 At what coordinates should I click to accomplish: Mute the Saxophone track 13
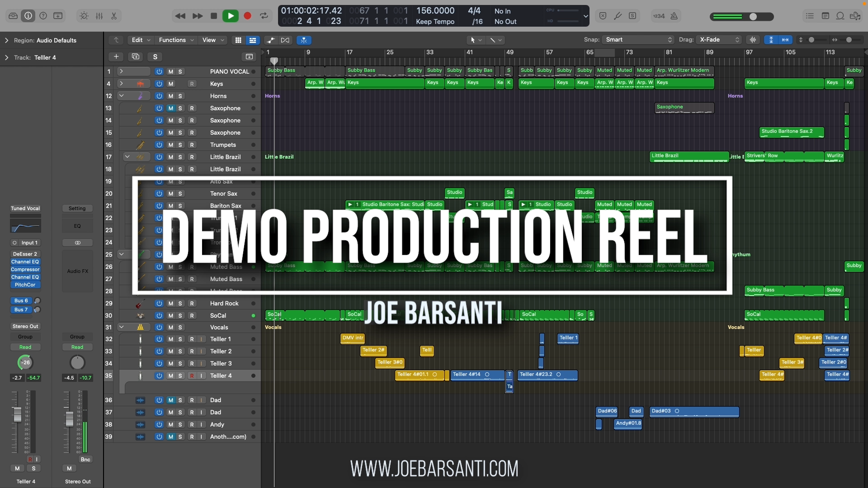tap(170, 108)
